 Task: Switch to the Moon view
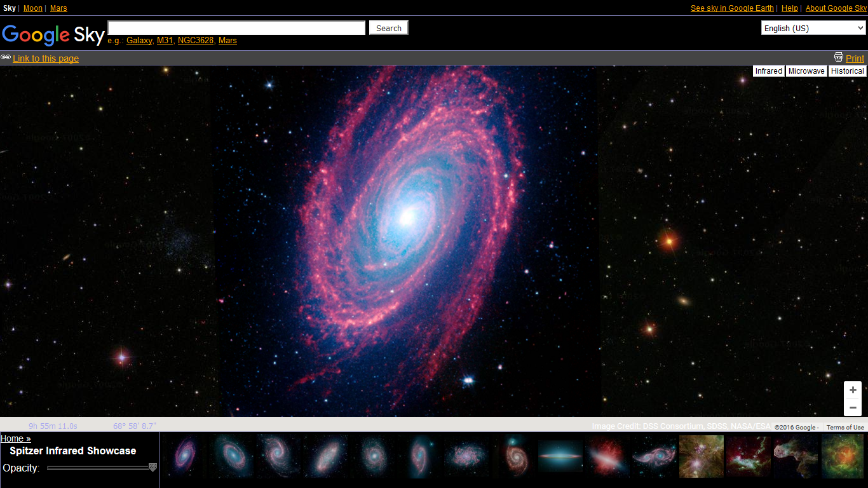click(33, 8)
